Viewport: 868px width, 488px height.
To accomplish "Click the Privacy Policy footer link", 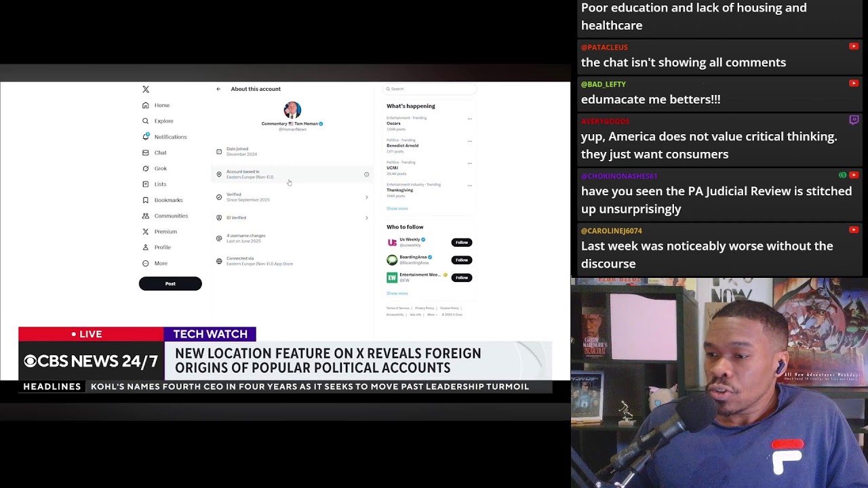I will tap(425, 308).
